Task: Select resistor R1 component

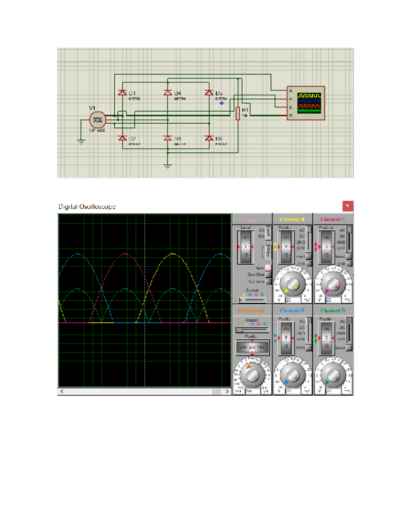Action: click(238, 113)
